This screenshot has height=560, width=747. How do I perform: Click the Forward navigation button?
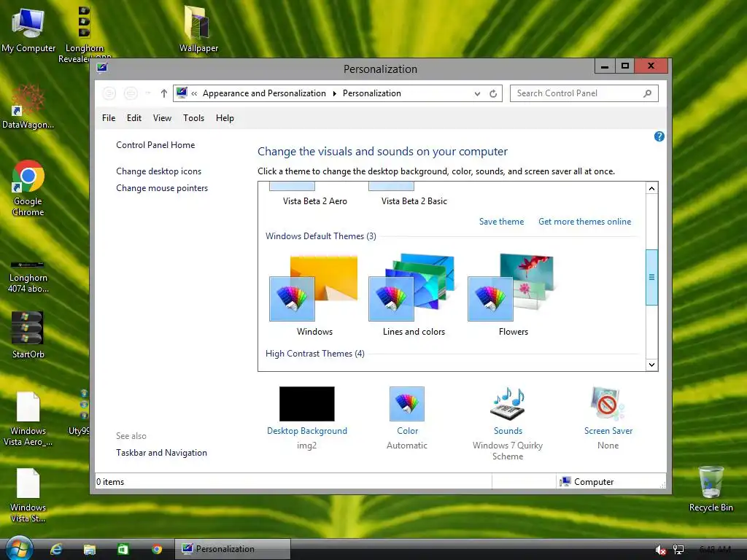[x=131, y=93]
